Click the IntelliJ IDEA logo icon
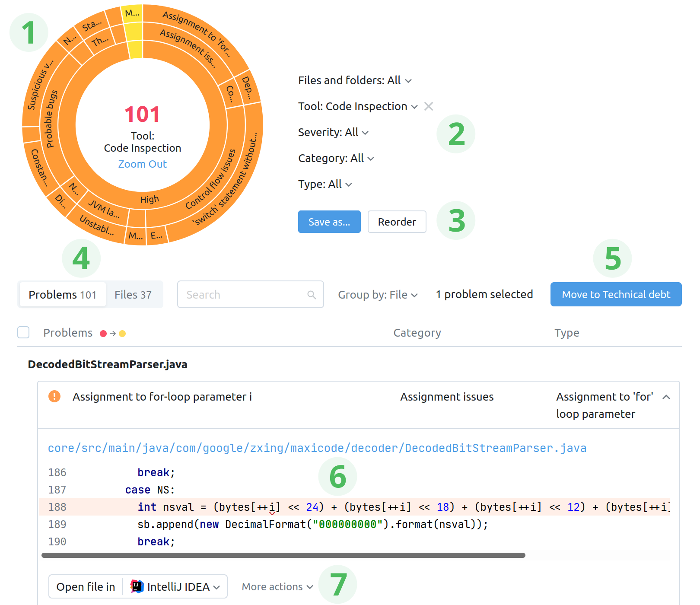700x605 pixels. click(137, 586)
